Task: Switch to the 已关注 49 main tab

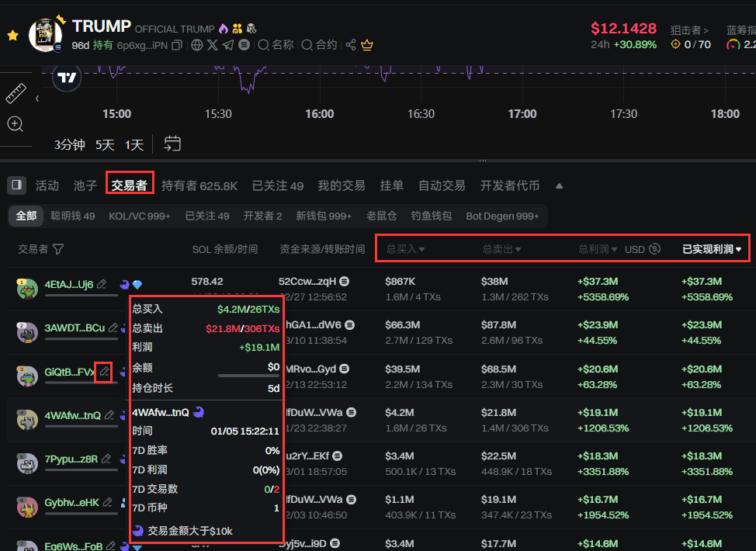Action: (x=278, y=185)
